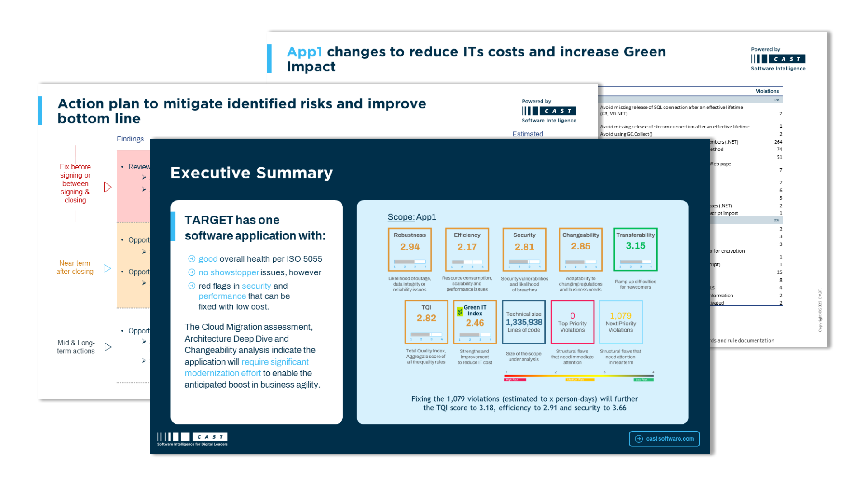Click the violations count value 51
868x488 pixels.
click(779, 158)
